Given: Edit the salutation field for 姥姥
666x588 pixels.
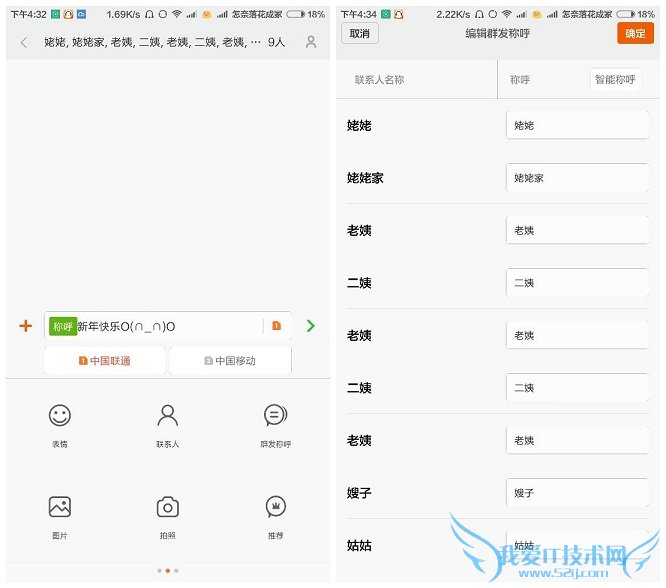Looking at the screenshot, I should click(577, 125).
